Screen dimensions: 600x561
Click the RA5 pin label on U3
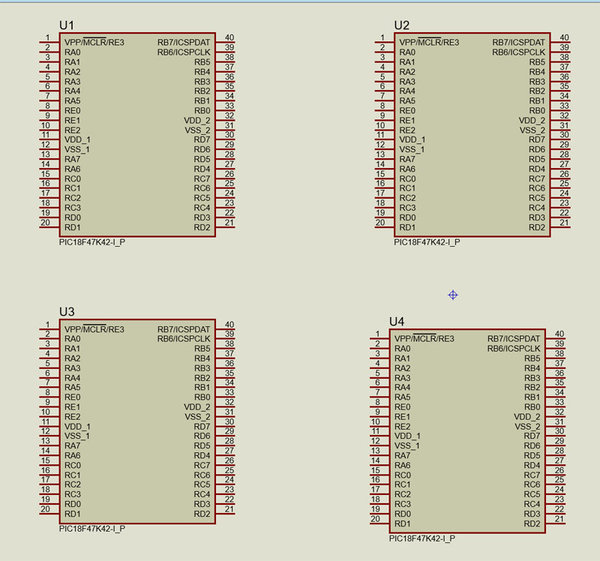[73, 388]
